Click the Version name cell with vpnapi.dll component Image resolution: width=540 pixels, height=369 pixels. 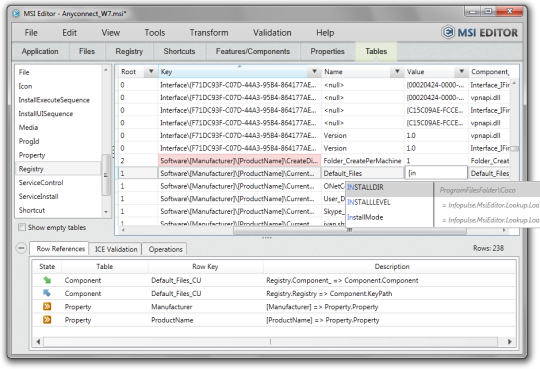362,135
